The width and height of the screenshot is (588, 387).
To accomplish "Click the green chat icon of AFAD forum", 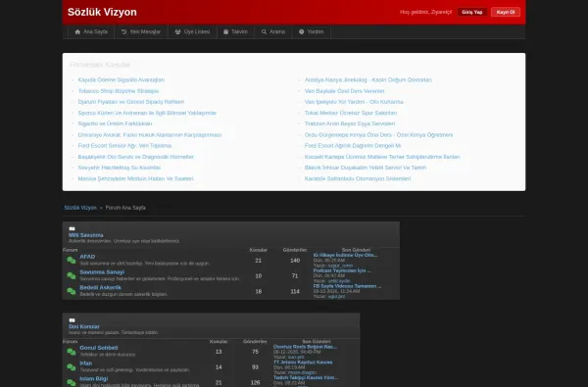I will coord(72,261).
